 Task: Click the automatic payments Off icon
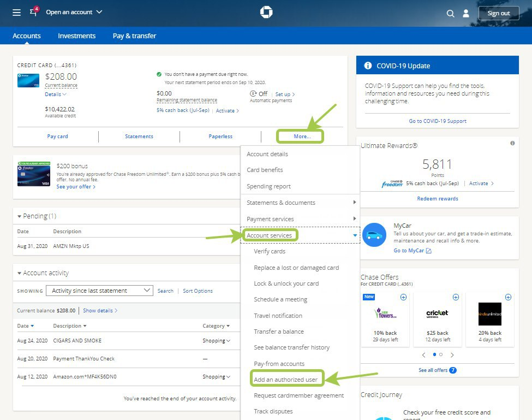tap(253, 94)
